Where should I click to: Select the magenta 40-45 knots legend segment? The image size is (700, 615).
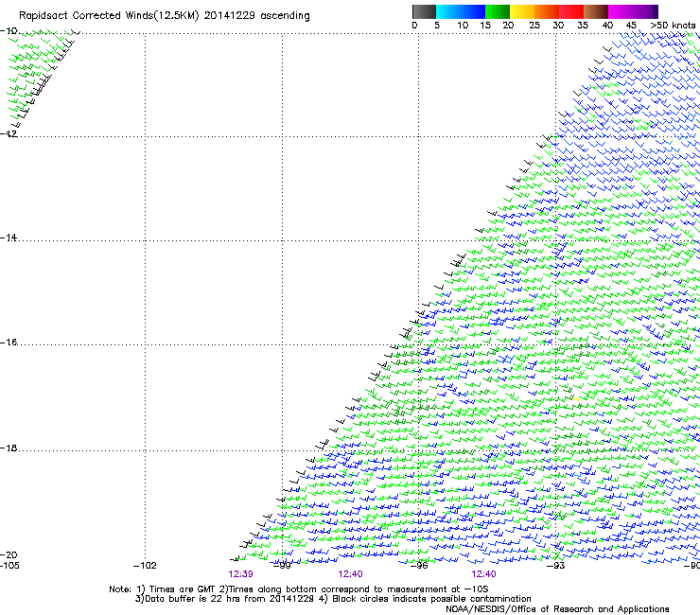pos(621,11)
